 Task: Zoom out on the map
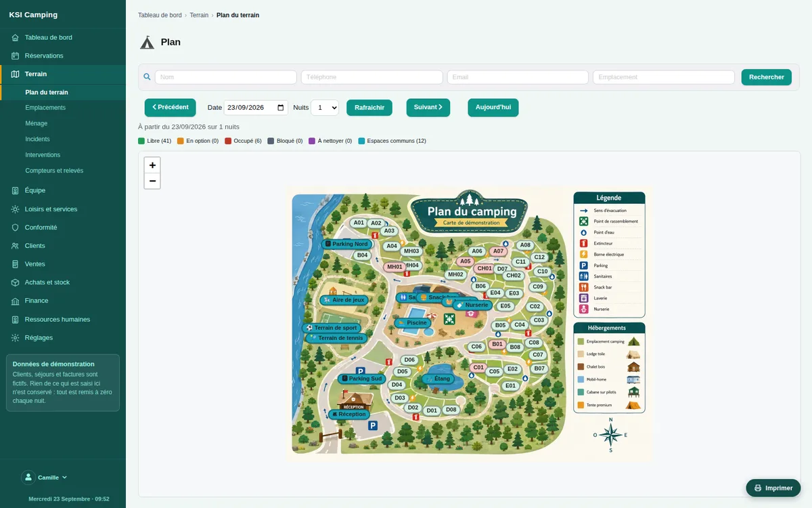coord(152,181)
